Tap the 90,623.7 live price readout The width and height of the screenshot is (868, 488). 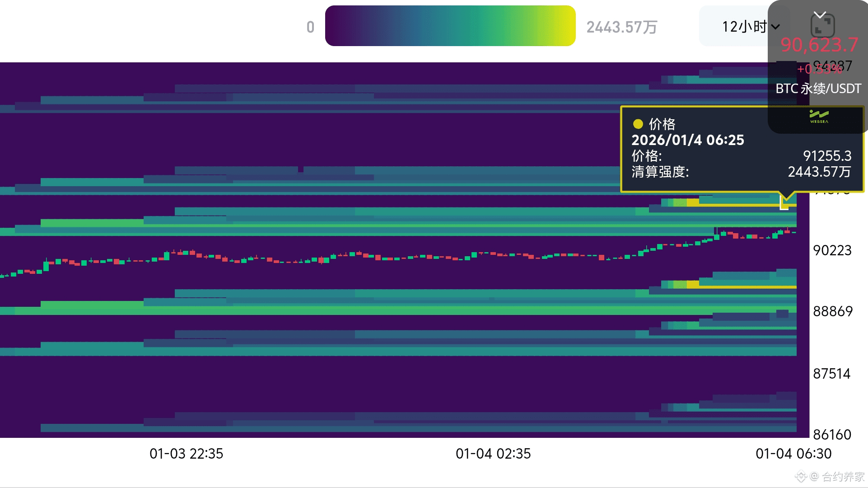click(819, 45)
